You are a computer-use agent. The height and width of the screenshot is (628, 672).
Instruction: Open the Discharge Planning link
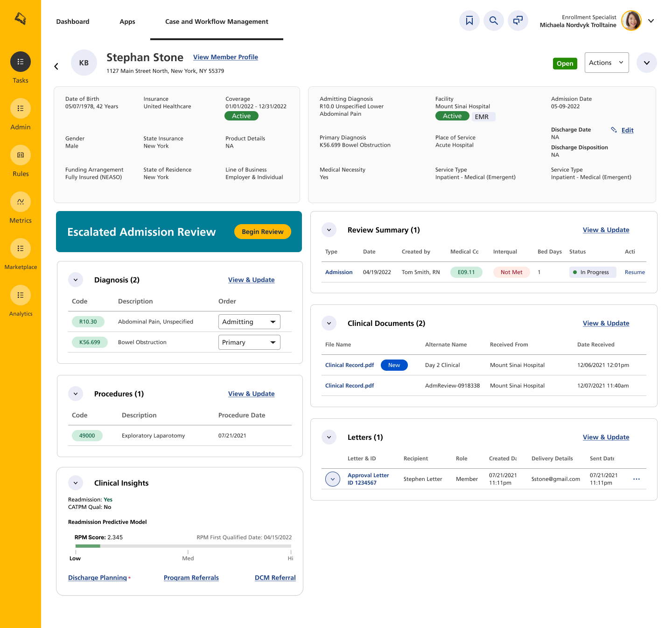point(98,578)
